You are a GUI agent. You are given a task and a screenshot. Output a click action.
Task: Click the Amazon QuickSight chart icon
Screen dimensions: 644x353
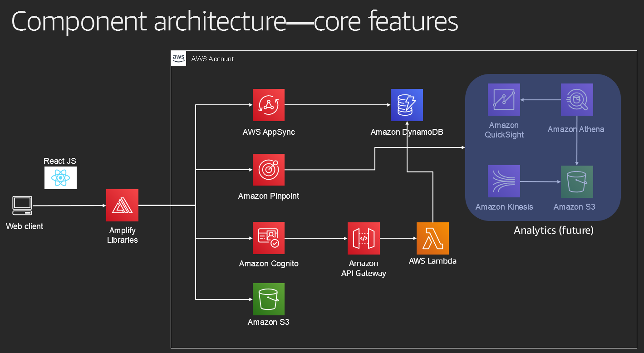click(504, 99)
